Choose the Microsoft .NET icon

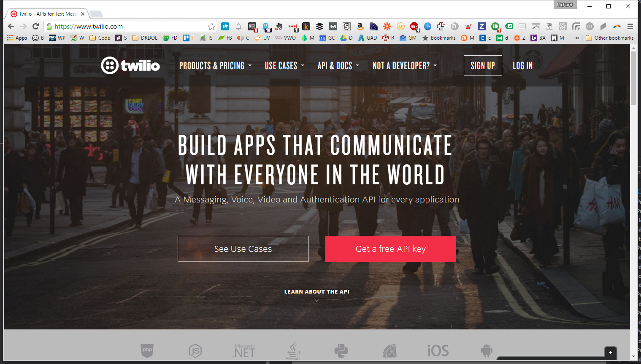tap(244, 350)
